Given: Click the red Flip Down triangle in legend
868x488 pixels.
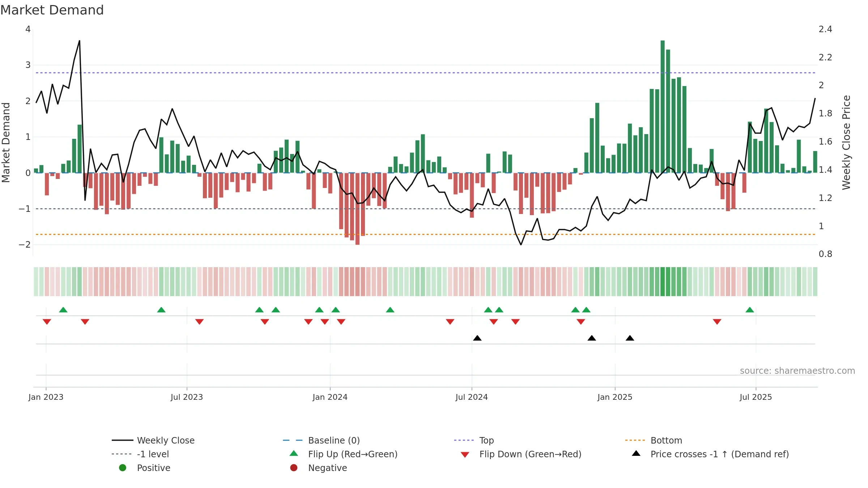Looking at the screenshot, I should pyautogui.click(x=465, y=455).
